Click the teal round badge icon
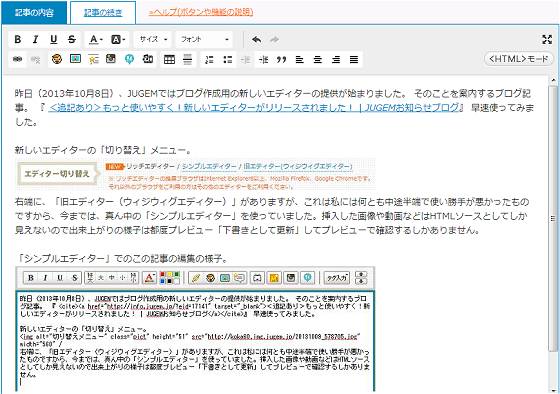Viewport: 560px width, 394px height. (x=129, y=59)
